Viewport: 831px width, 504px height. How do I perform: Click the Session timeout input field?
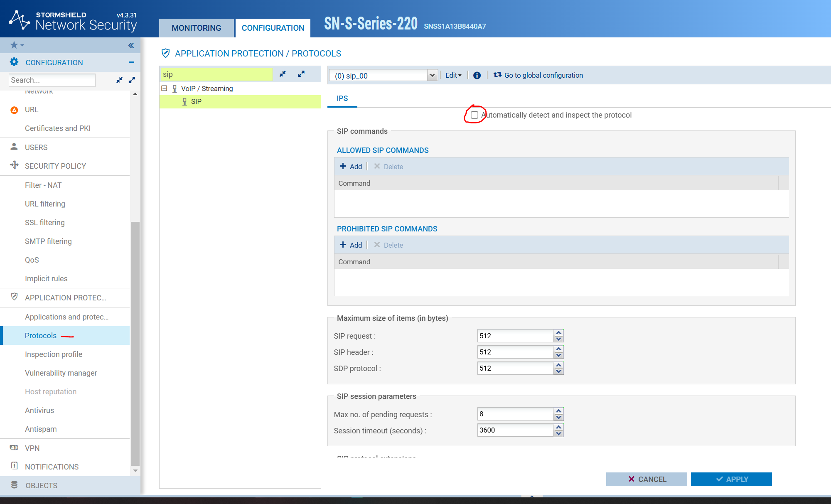[515, 430]
